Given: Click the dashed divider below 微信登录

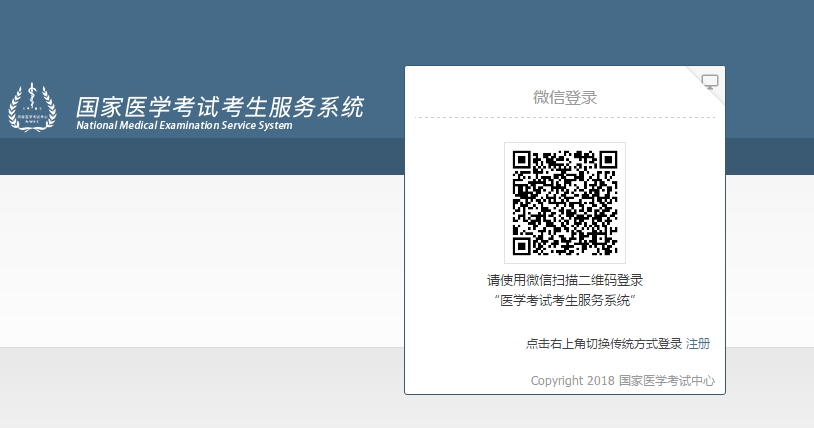Looking at the screenshot, I should point(564,118).
